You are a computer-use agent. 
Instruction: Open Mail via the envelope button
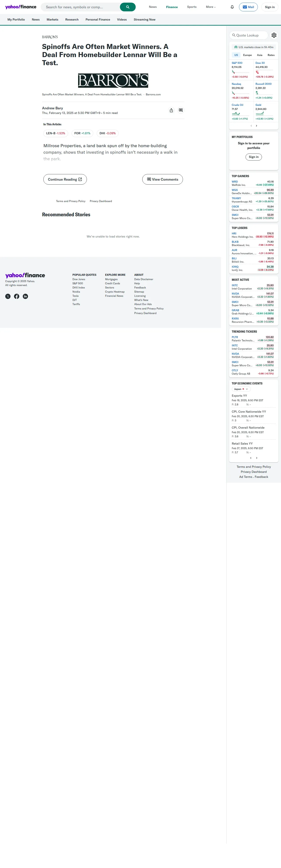pyautogui.click(x=248, y=7)
